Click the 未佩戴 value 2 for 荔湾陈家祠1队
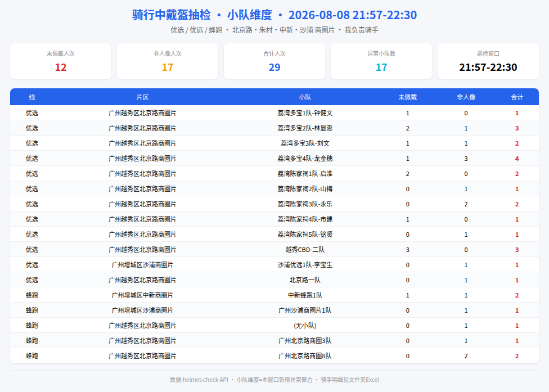The width and height of the screenshot is (549, 392). 408,174
